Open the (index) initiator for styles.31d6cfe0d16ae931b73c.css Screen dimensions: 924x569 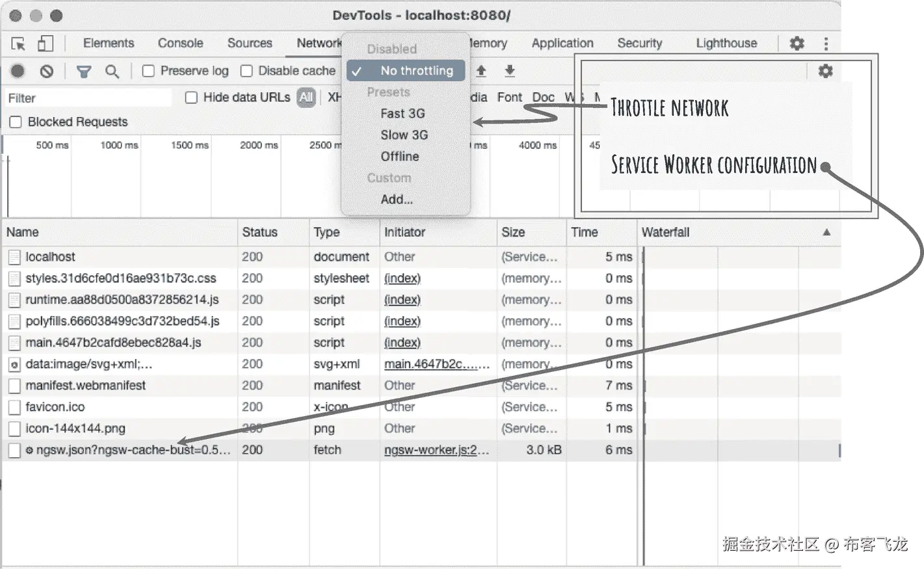click(x=403, y=278)
